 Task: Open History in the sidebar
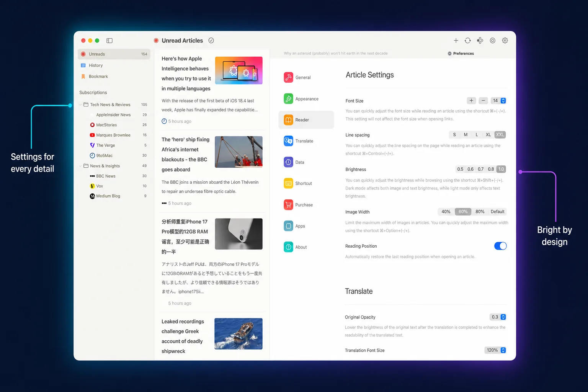pyautogui.click(x=114, y=65)
